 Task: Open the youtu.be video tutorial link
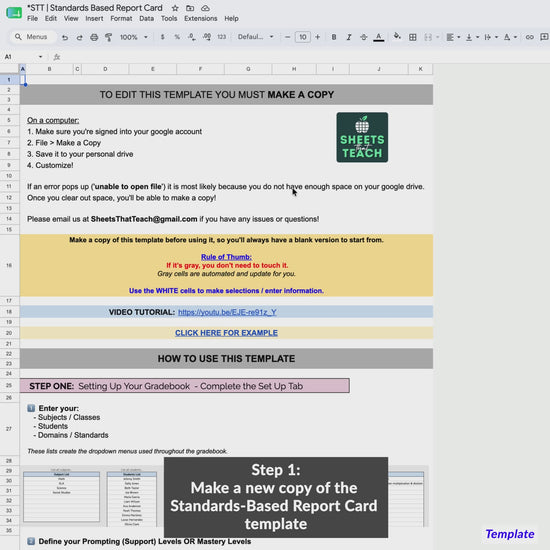227,312
